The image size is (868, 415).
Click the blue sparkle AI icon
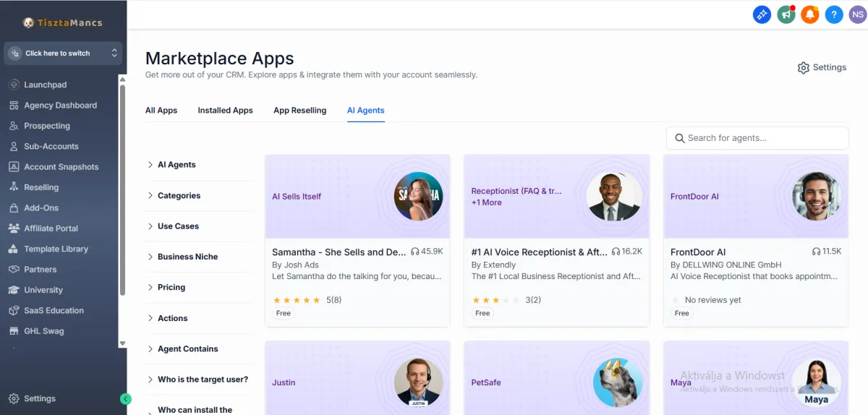[x=762, y=14]
